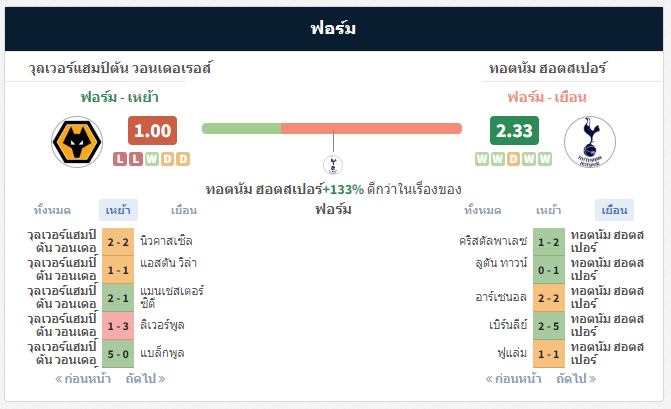This screenshot has height=409, width=671.
Task: Select Wolves เหย้า tab
Action: (118, 210)
